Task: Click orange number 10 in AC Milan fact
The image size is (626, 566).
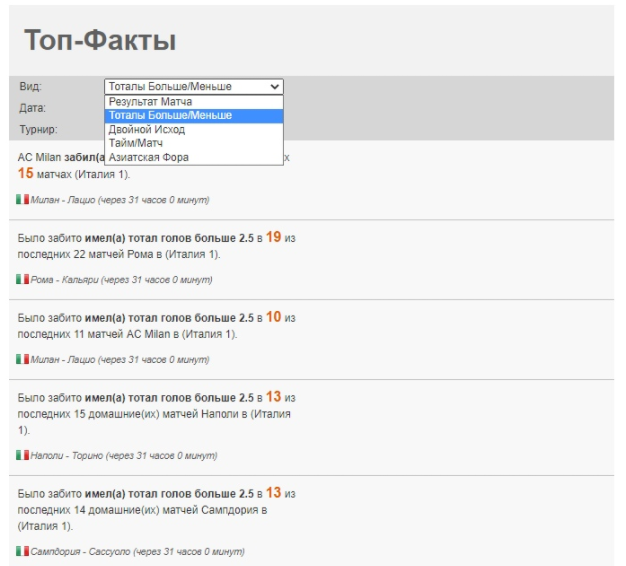Action: [x=273, y=317]
